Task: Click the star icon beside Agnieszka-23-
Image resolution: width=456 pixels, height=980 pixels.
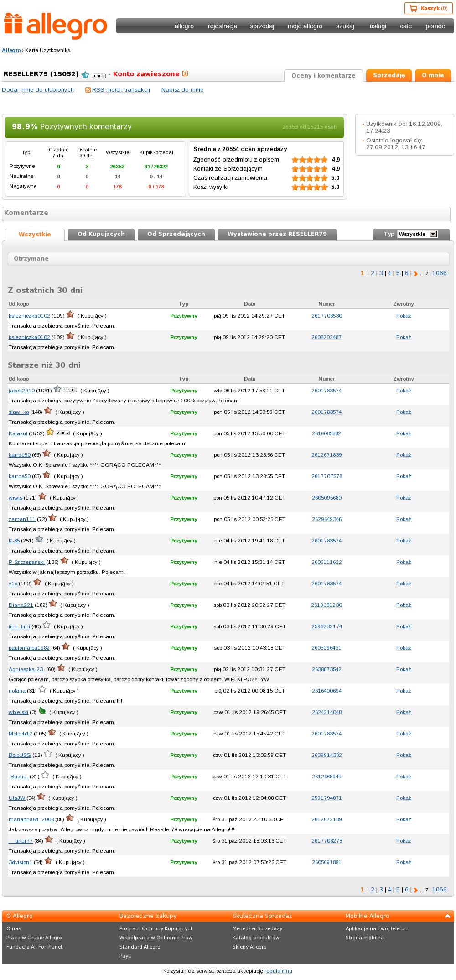Action: coord(61,668)
